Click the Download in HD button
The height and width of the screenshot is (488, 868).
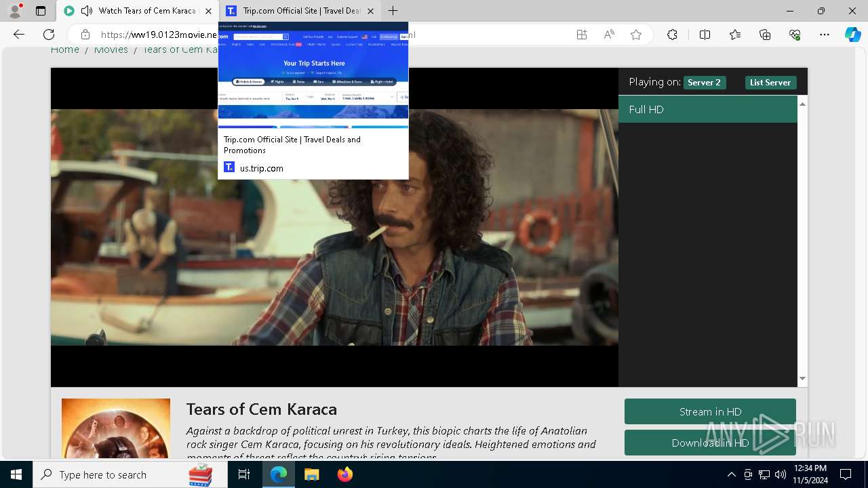710,443
